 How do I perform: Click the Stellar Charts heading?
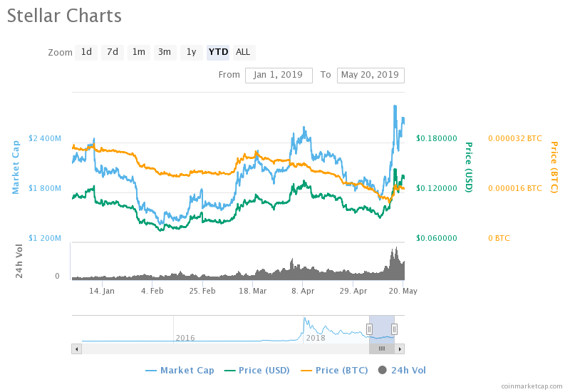(x=64, y=16)
